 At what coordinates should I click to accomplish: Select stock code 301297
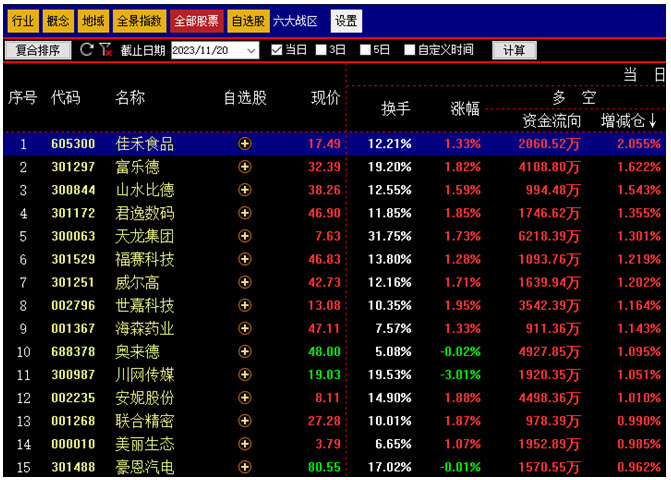pyautogui.click(x=73, y=167)
